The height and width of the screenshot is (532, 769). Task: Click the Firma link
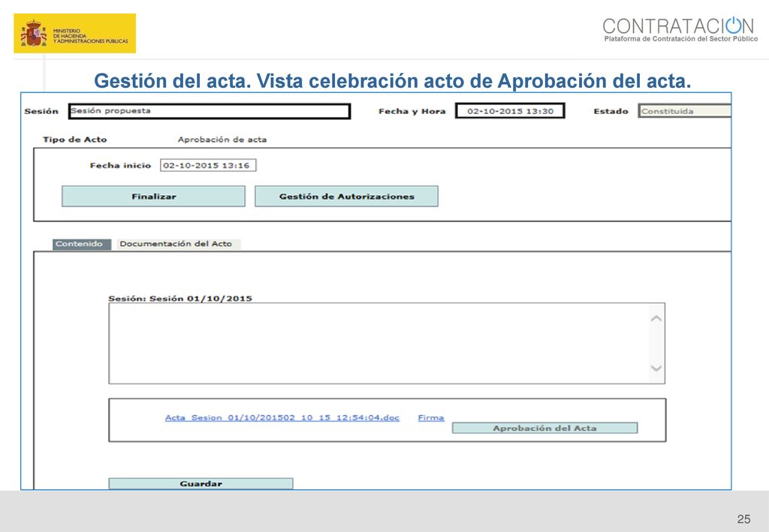(430, 417)
